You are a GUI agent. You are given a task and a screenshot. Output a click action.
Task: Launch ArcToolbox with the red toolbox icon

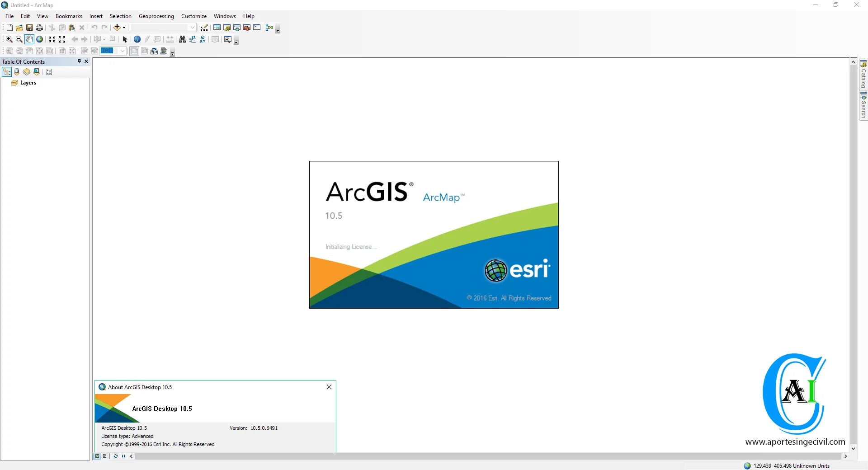(x=247, y=28)
